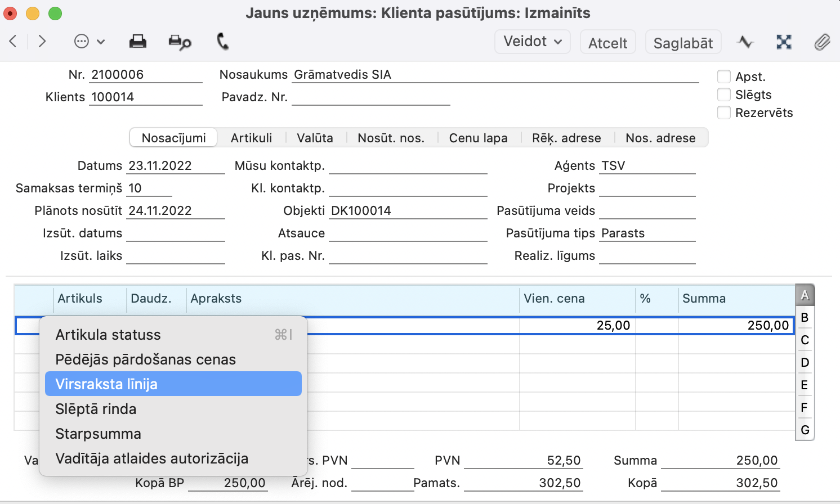The height and width of the screenshot is (504, 840).
Task: Click the link manager cross-arrows icon
Action: tap(784, 42)
